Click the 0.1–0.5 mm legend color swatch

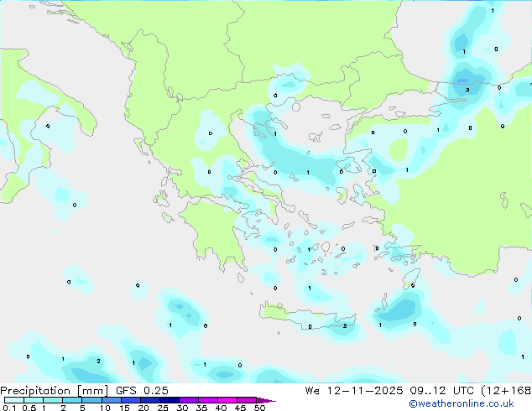14,400
